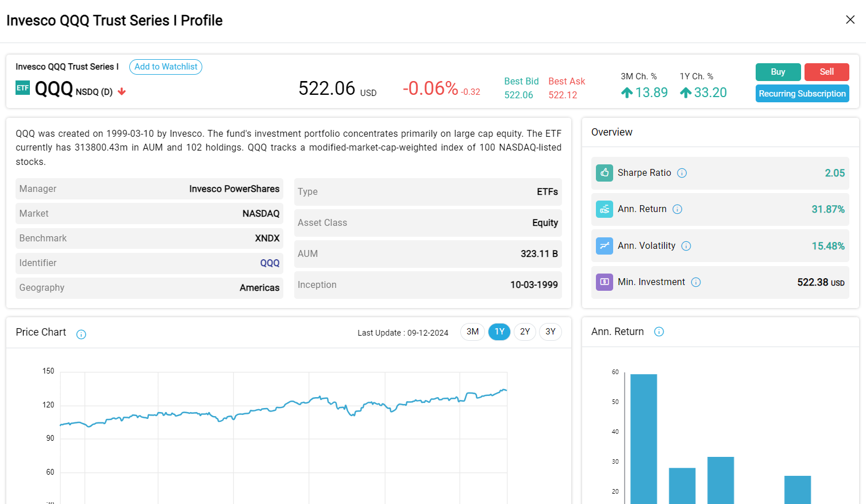Click the Buy button
The width and height of the screenshot is (866, 504).
coord(778,72)
